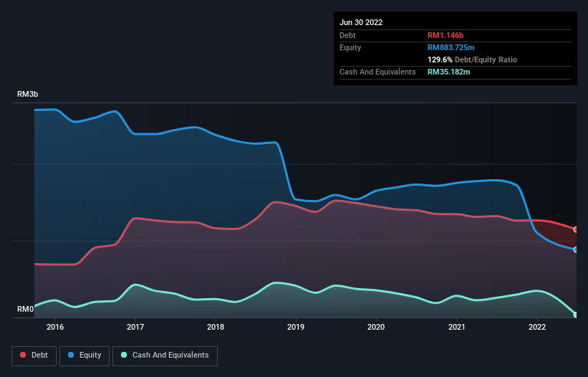Select the 2019 x-axis label
The image size is (588, 377).
point(296,327)
